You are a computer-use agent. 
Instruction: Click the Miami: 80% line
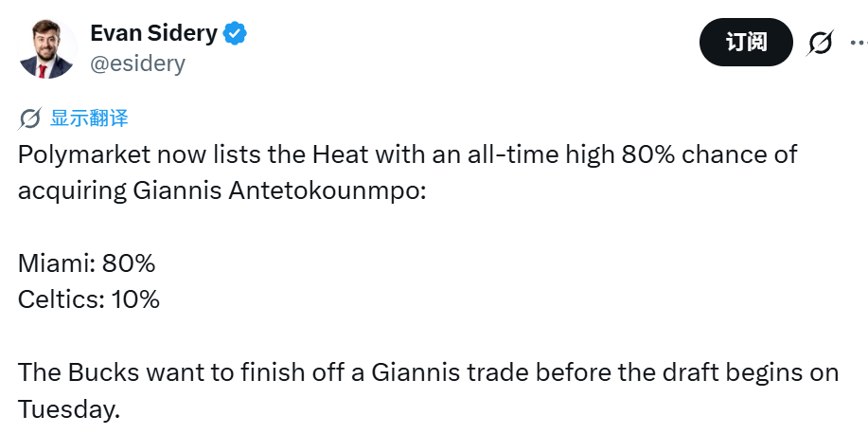[86, 263]
